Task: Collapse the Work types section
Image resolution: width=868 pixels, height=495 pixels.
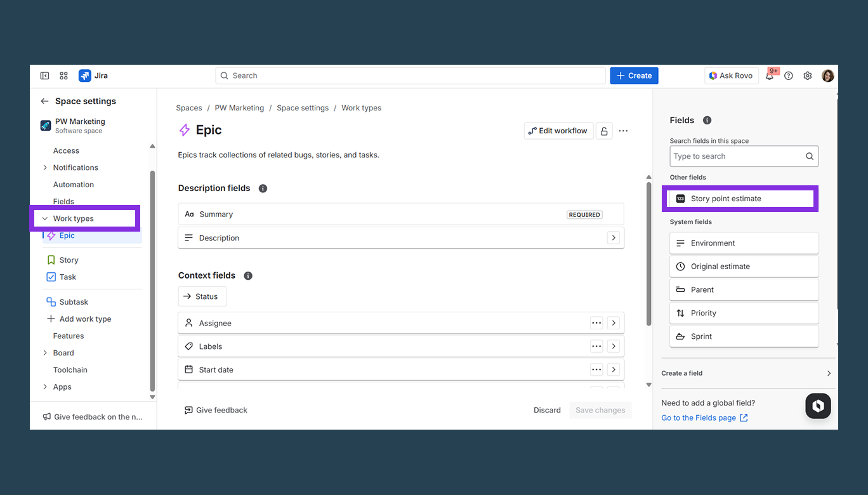Action: click(x=44, y=218)
